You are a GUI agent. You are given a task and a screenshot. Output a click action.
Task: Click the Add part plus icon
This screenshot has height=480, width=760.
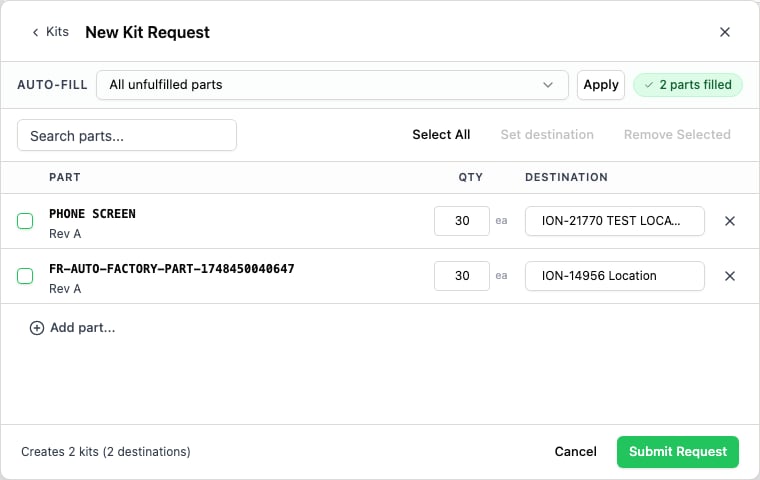click(37, 328)
